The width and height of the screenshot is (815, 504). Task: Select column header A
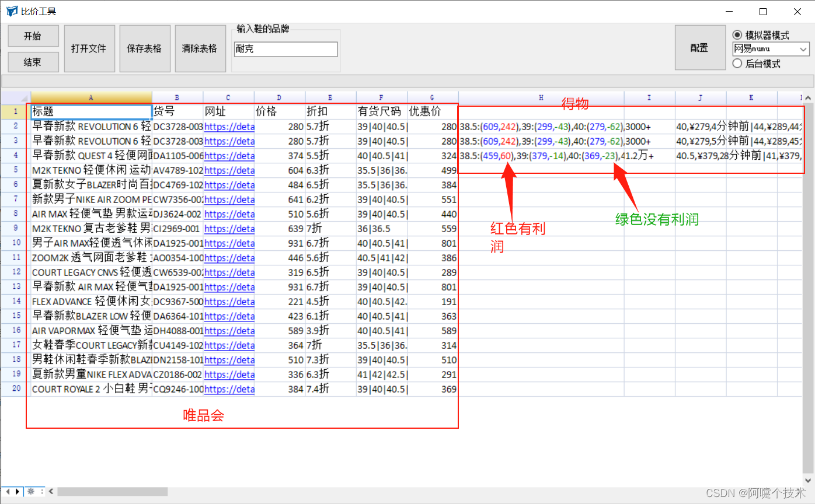[x=91, y=97]
